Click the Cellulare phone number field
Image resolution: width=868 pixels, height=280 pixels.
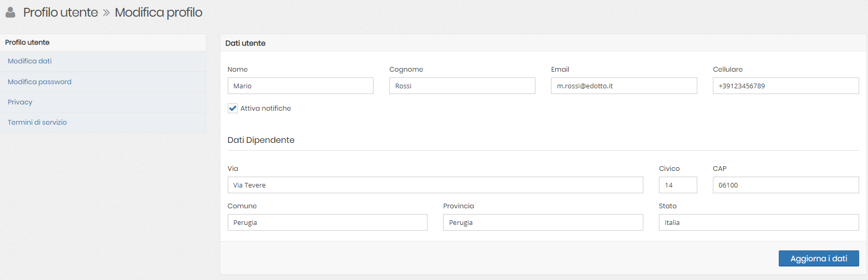tap(786, 86)
